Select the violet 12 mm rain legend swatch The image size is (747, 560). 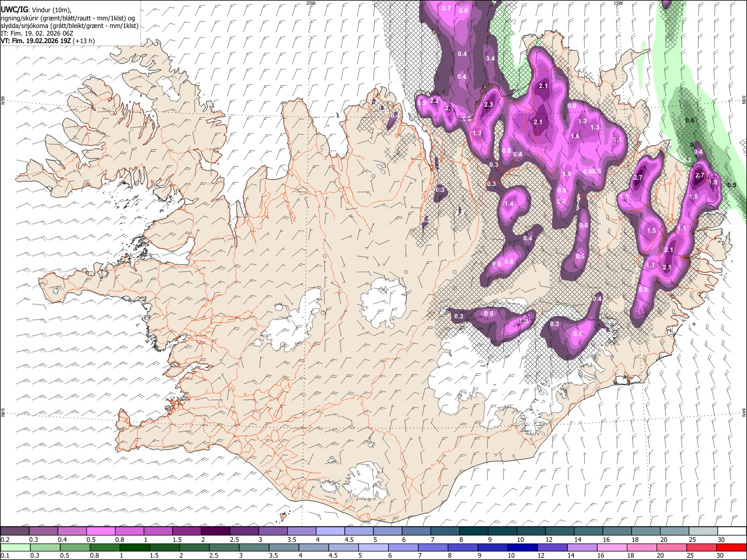click(552, 548)
